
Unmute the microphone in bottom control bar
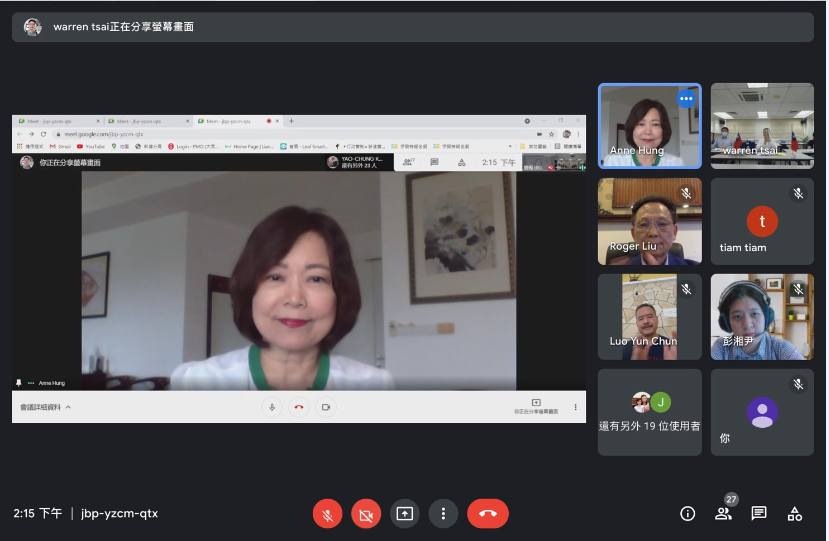coord(327,513)
